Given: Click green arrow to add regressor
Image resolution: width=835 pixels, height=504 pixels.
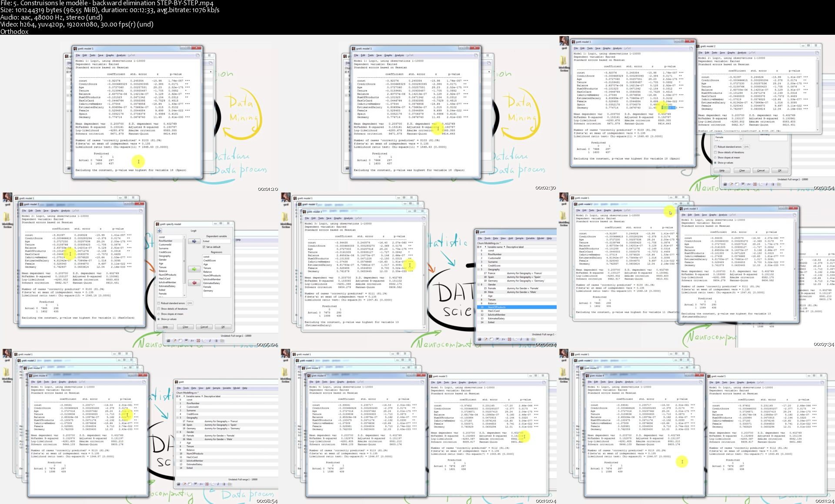Looking at the screenshot, I should tap(194, 269).
